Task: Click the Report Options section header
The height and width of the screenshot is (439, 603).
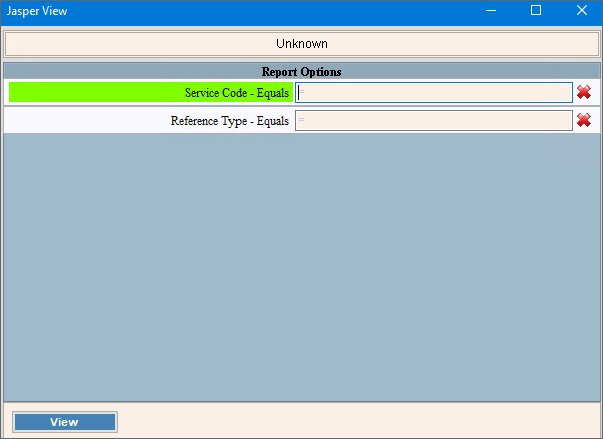Action: coord(301,72)
